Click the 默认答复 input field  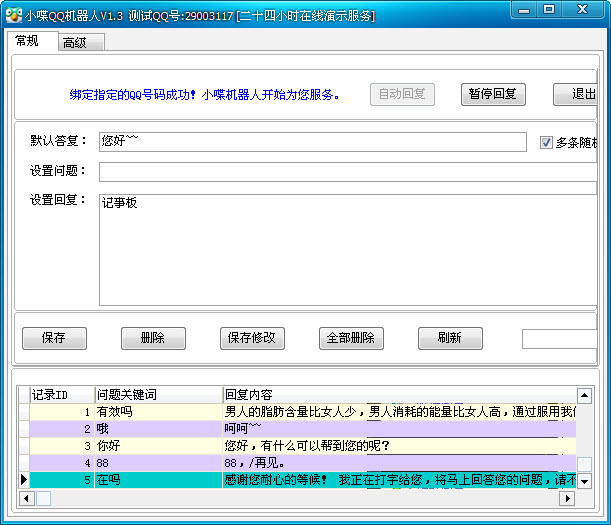tap(313, 142)
